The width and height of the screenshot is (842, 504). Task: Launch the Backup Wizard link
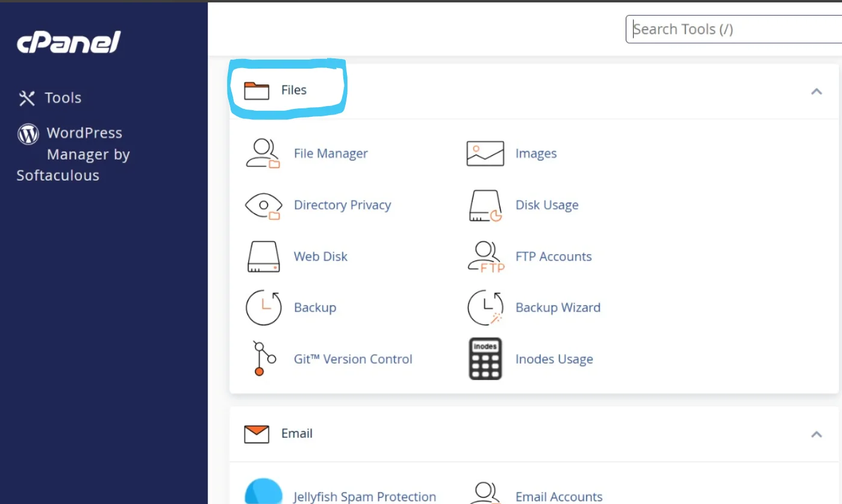coord(558,308)
